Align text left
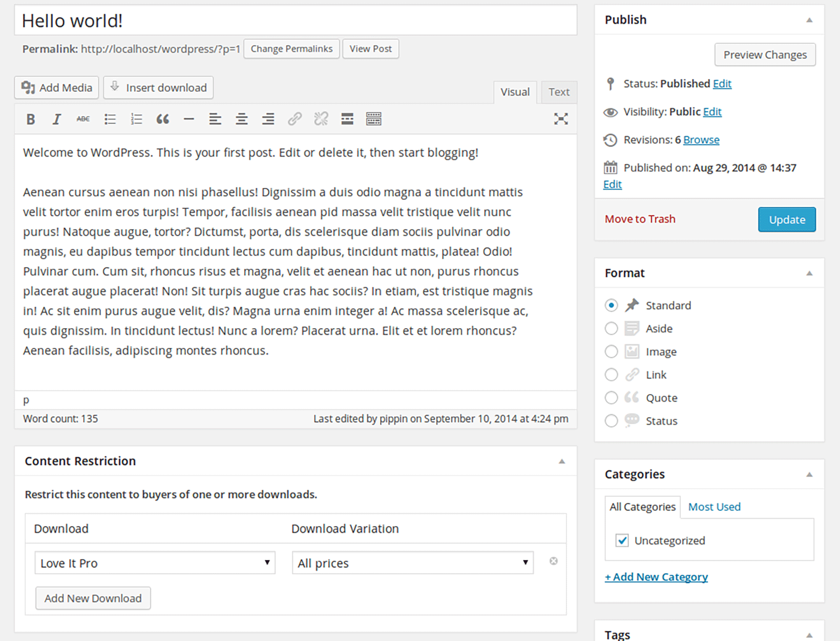Viewport: 840px width, 641px height. [x=215, y=119]
